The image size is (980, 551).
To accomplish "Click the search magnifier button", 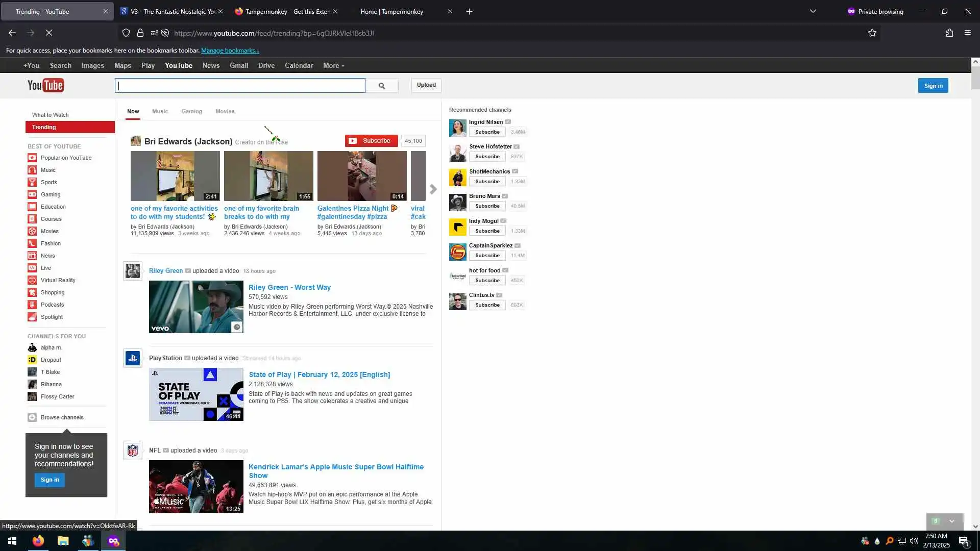I will (381, 86).
